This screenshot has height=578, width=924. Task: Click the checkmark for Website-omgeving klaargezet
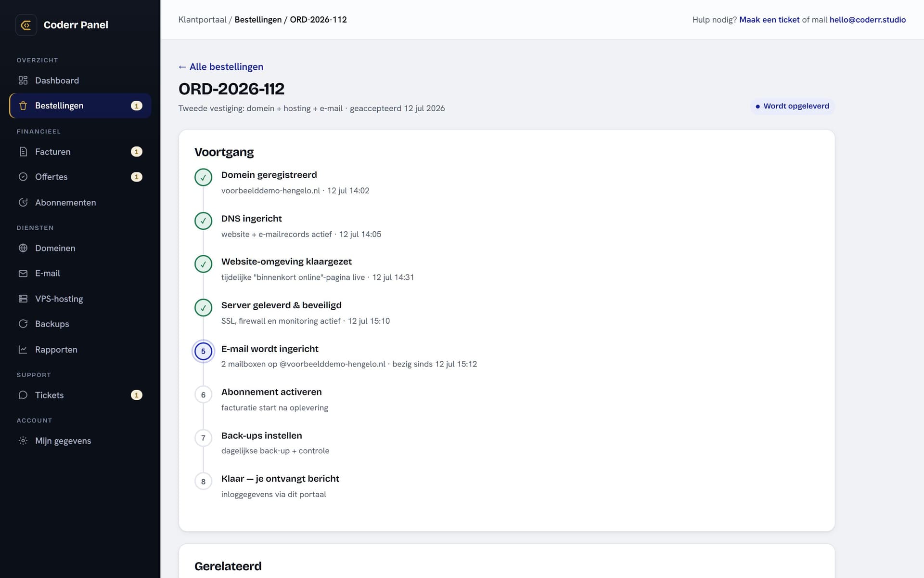pyautogui.click(x=203, y=264)
